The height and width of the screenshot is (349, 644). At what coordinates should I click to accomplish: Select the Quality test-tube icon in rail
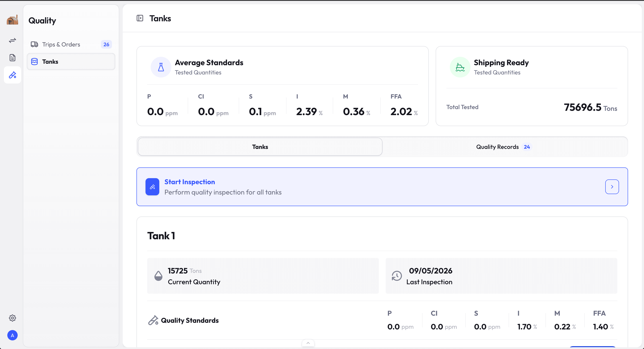point(12,75)
